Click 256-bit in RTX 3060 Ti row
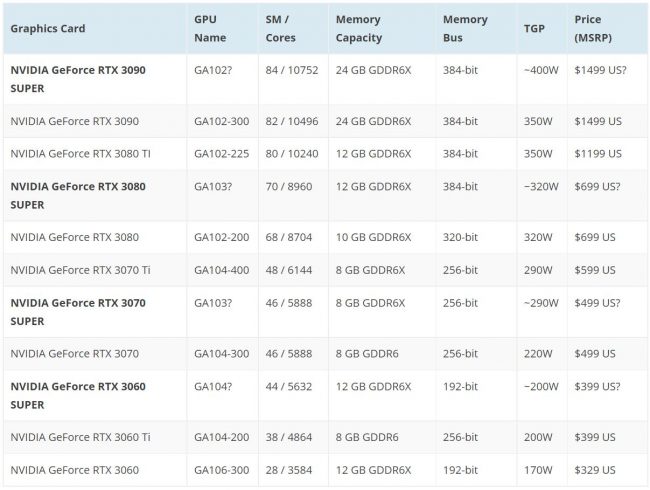Image resolution: width=650 pixels, height=490 pixels. point(460,437)
